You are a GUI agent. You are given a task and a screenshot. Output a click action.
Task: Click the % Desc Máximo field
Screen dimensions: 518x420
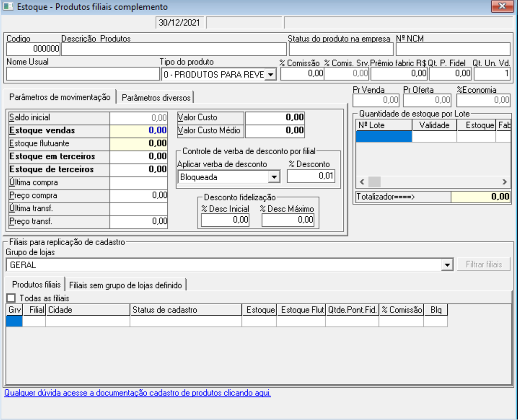[x=288, y=220]
